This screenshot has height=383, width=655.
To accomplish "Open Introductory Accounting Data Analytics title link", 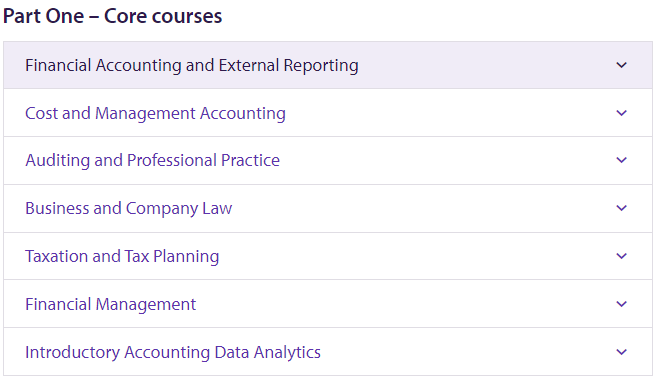I will [x=173, y=353].
